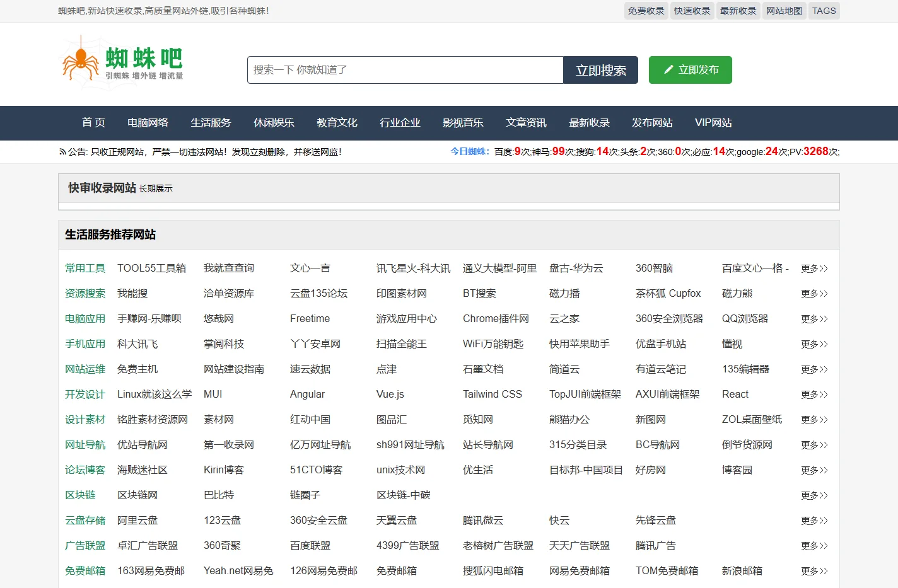Screen dimensions: 898x588
Task: Click the RSS icon beside 公告
Action: pyautogui.click(x=62, y=152)
